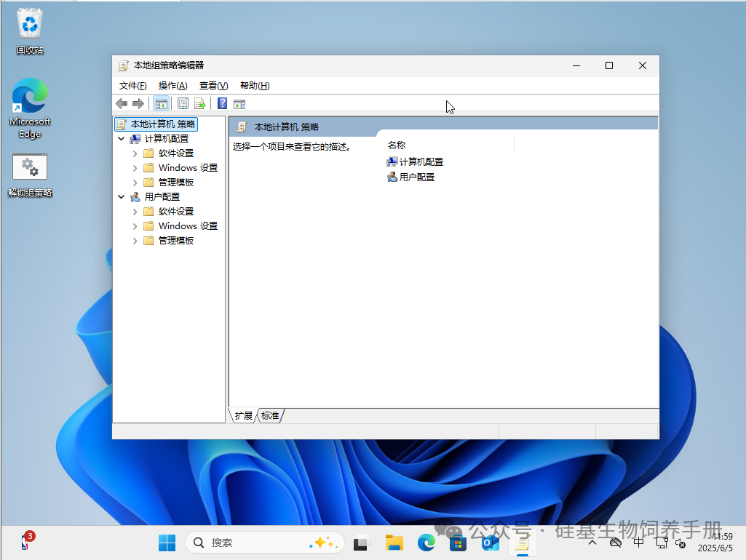Toggle the show/hide console tree toolbar button

pos(161,104)
